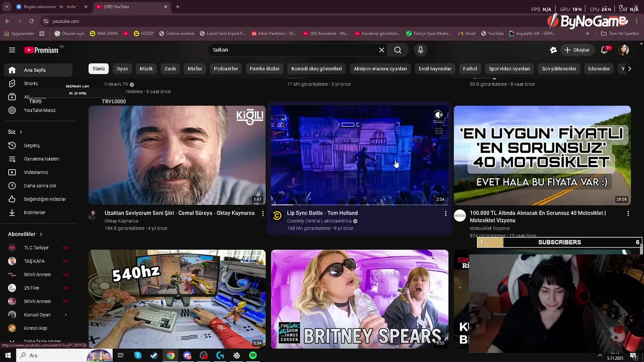
Task: Open Motosiklet Vizyonu channel name
Action: 490,228
